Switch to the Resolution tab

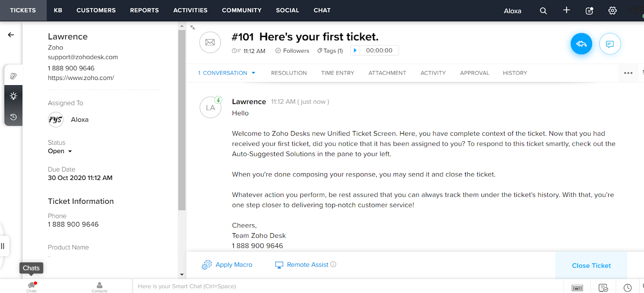(x=289, y=73)
